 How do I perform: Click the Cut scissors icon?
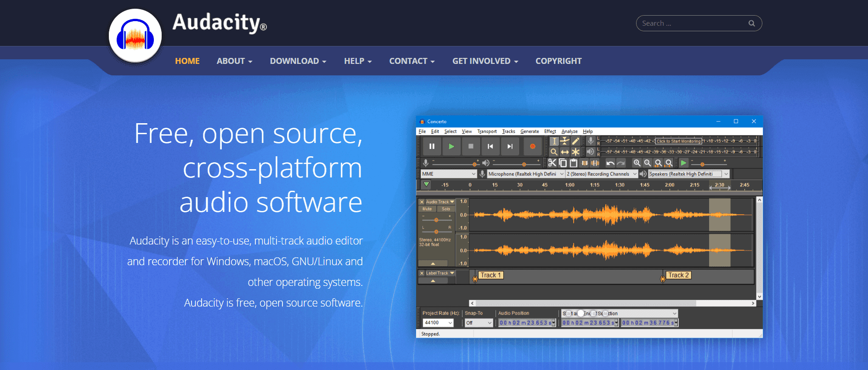pos(552,163)
